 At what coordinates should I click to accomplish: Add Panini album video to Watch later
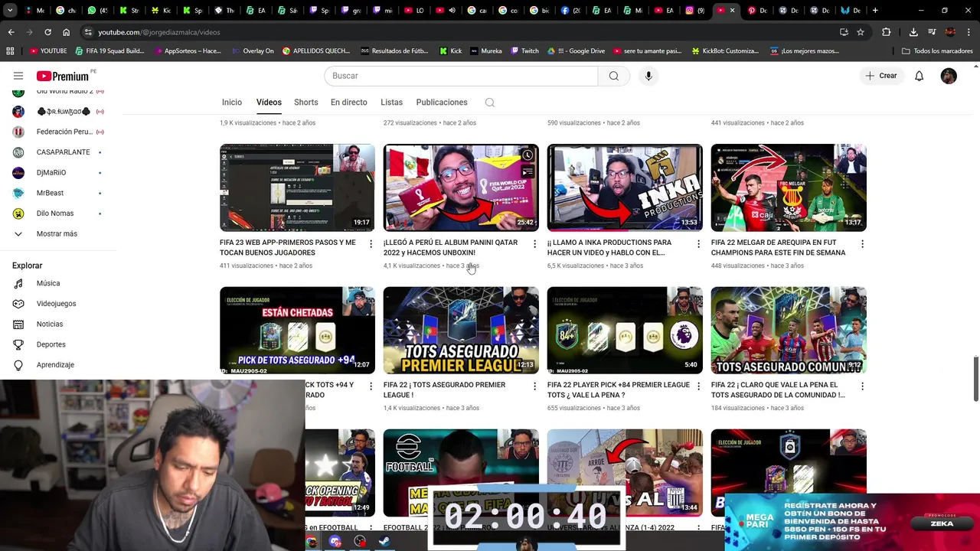click(528, 155)
